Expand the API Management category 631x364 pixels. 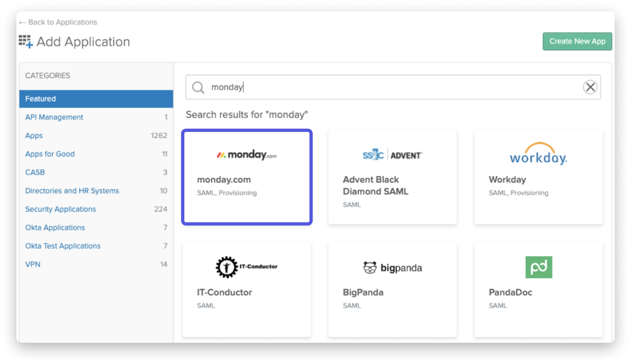point(55,117)
